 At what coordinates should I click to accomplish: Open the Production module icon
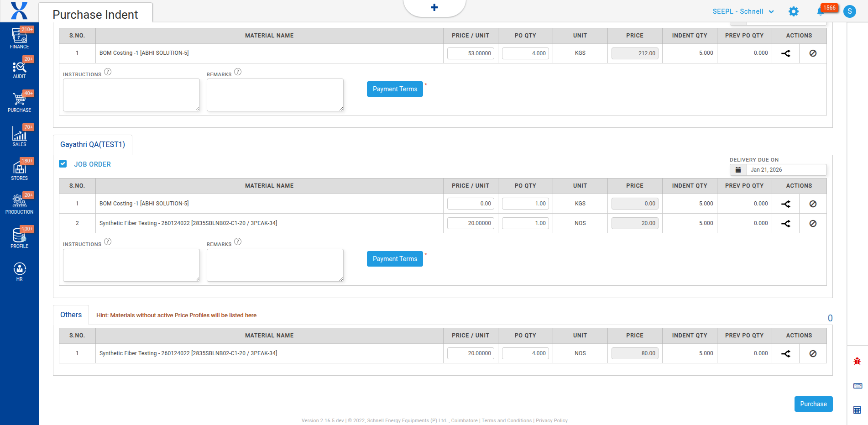tap(19, 204)
